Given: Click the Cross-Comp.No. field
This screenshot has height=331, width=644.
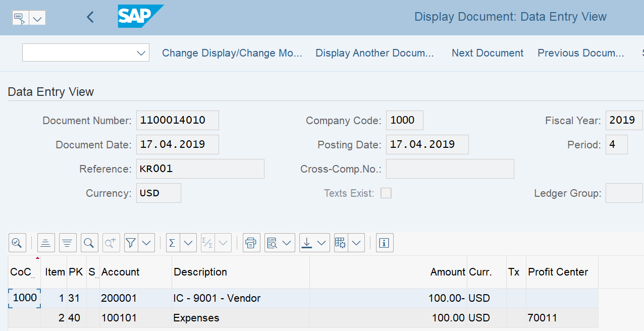Looking at the screenshot, I should (450, 169).
